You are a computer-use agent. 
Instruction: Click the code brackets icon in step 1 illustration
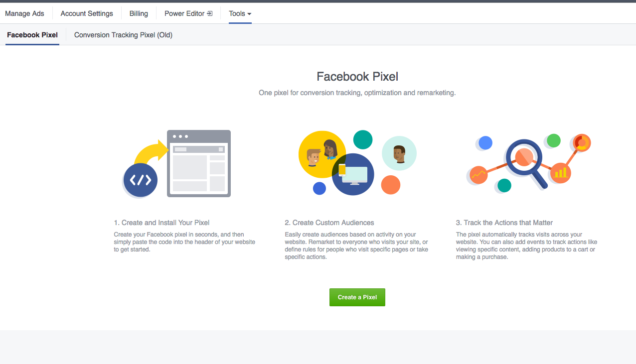tap(141, 180)
